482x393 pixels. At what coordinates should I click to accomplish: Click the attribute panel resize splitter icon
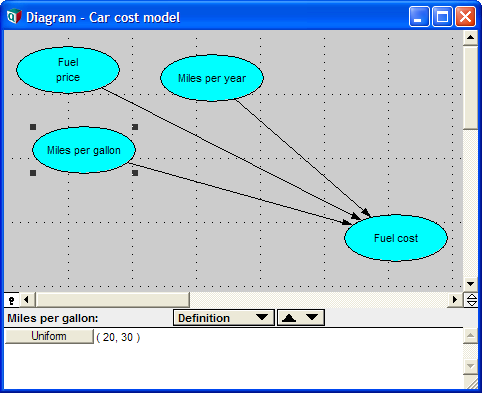pyautogui.click(x=471, y=300)
